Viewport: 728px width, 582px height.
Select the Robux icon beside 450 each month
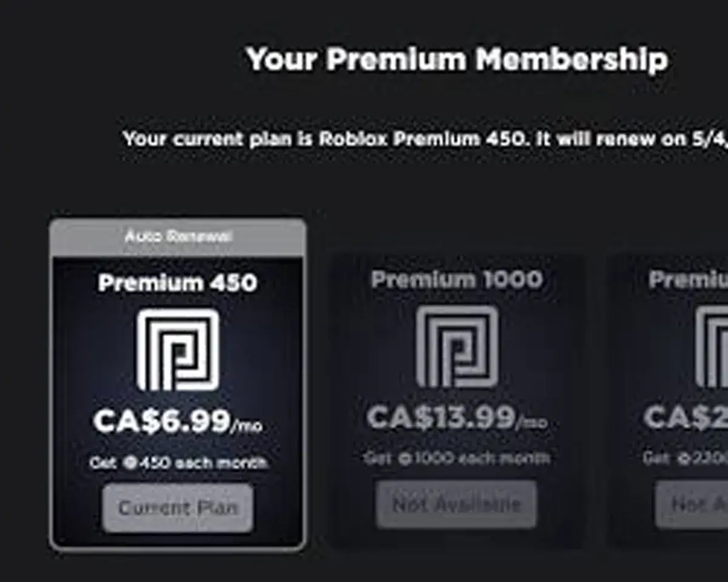click(130, 463)
